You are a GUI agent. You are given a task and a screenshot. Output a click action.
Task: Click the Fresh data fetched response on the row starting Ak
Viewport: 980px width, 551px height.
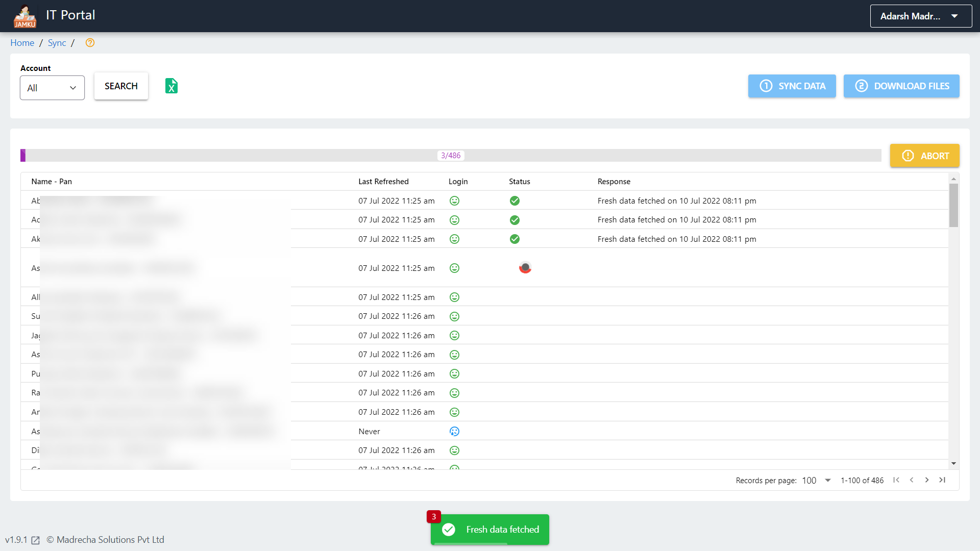(x=677, y=239)
